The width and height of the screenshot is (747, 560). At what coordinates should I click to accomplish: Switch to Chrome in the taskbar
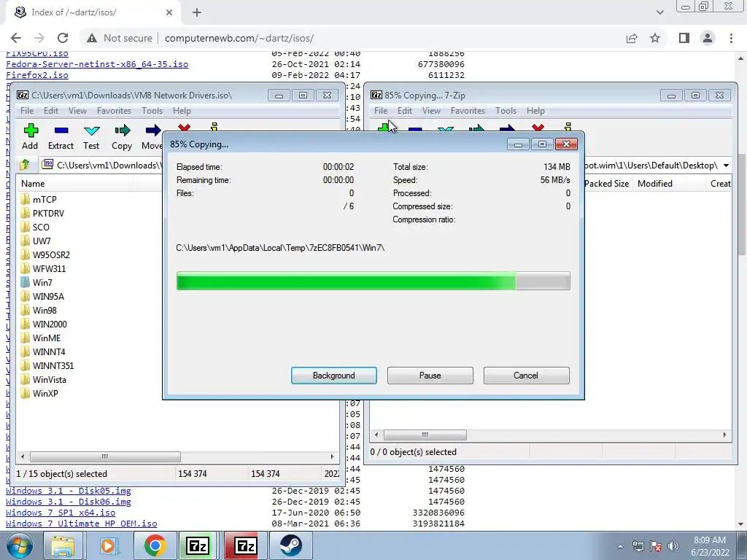coord(155,545)
